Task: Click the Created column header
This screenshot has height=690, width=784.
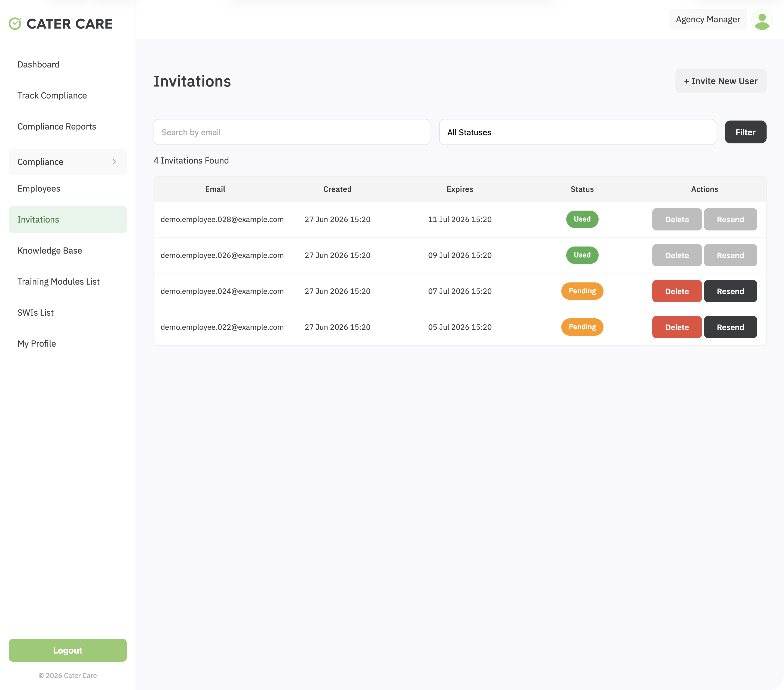Action: click(337, 189)
